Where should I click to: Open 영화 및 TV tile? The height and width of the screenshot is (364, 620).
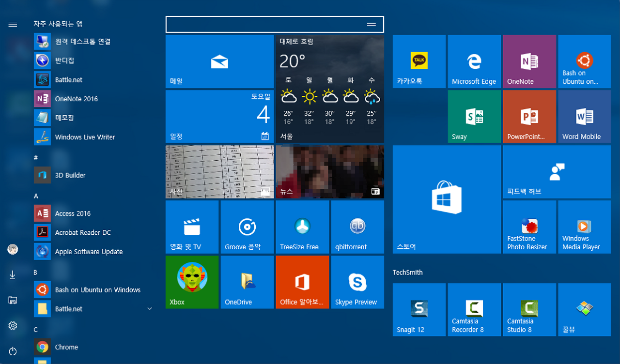coord(192,227)
